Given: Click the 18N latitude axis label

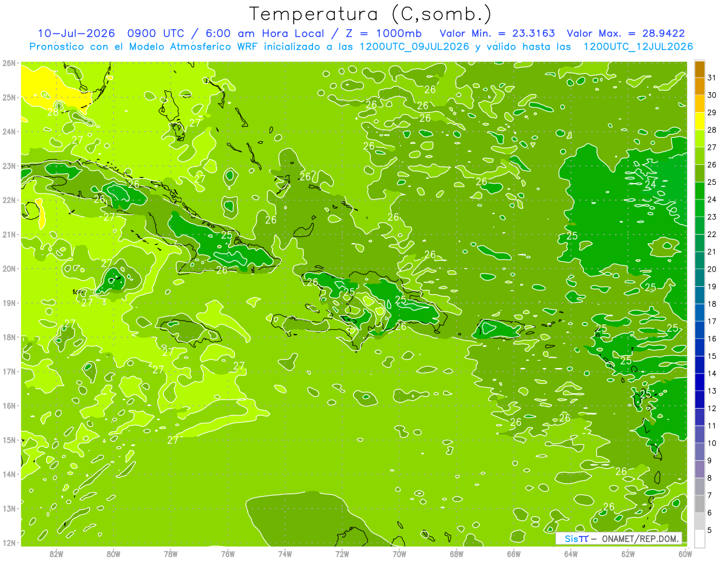Looking at the screenshot, I should click(x=8, y=337).
